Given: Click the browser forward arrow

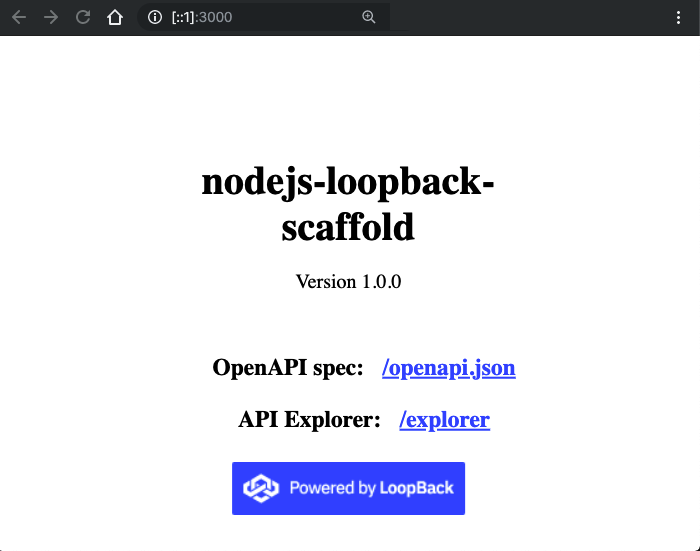Looking at the screenshot, I should click(x=51, y=17).
